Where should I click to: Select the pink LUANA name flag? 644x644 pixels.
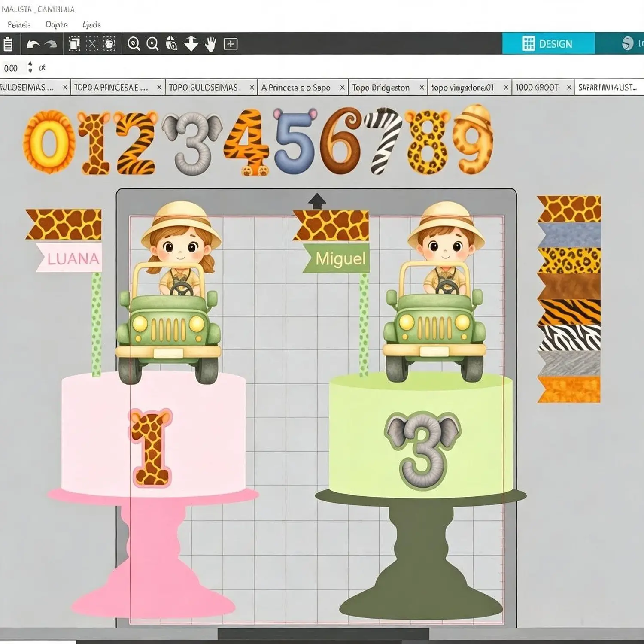click(x=70, y=258)
